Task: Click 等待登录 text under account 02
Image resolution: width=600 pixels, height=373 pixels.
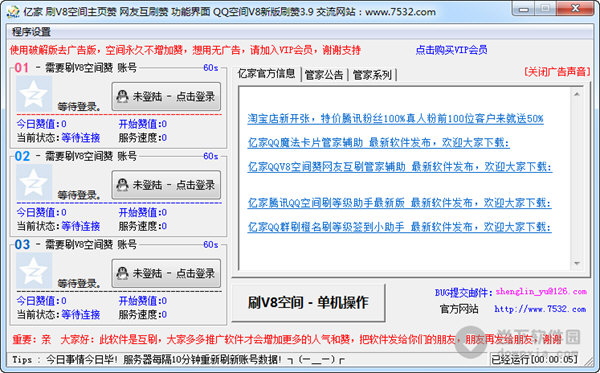Action: (x=79, y=195)
